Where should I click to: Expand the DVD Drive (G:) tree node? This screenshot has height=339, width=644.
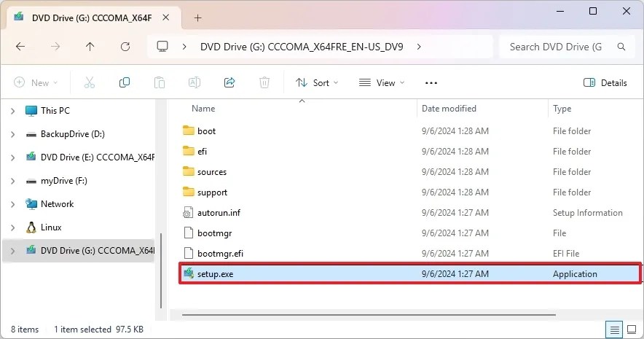pyautogui.click(x=12, y=251)
